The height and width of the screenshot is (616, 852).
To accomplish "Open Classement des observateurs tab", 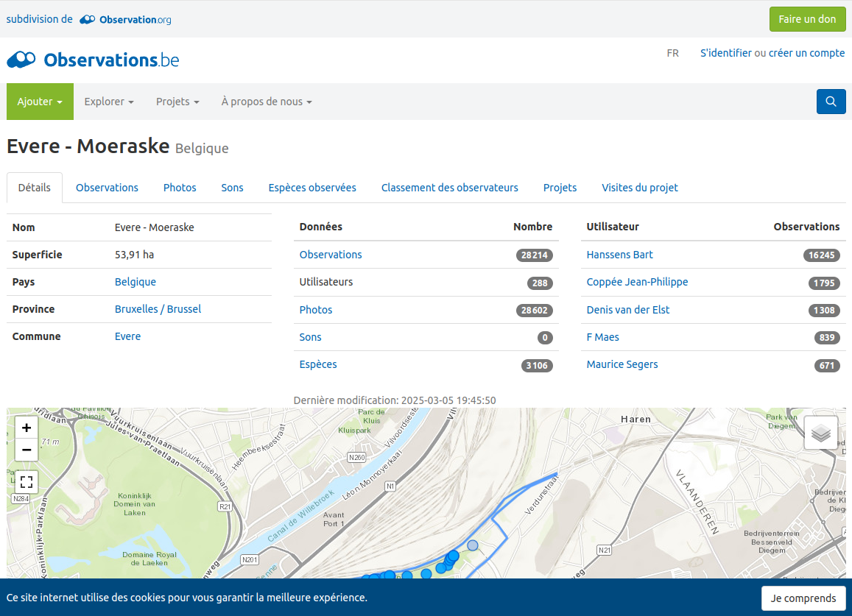I will [450, 188].
